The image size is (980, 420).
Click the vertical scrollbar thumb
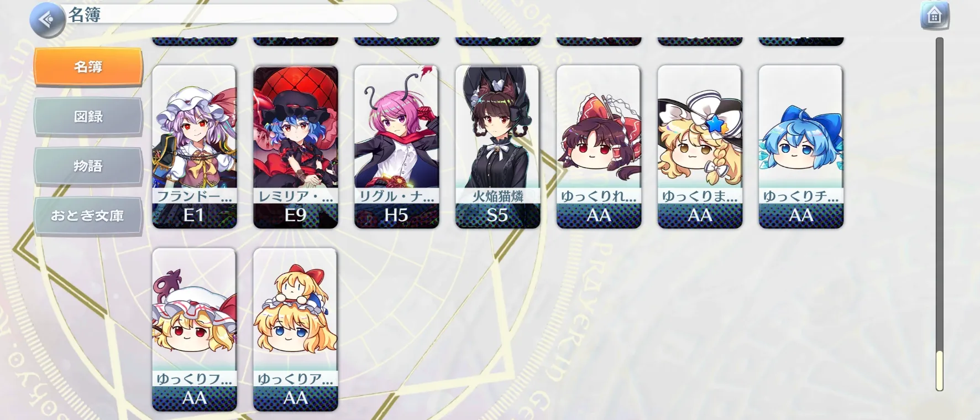[939, 371]
